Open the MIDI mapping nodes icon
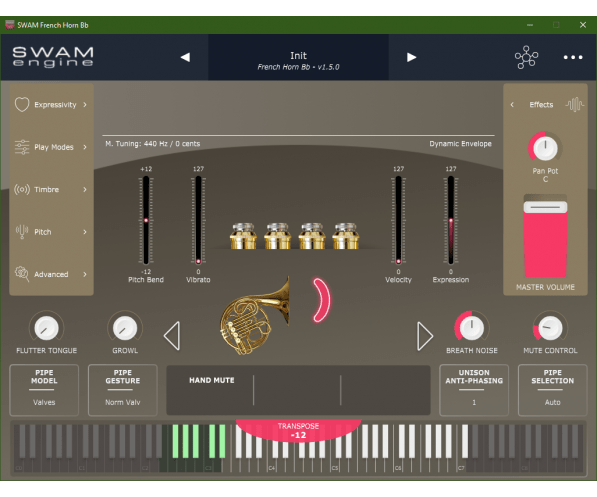Image resolution: width=597 pixels, height=497 pixels. [x=527, y=57]
